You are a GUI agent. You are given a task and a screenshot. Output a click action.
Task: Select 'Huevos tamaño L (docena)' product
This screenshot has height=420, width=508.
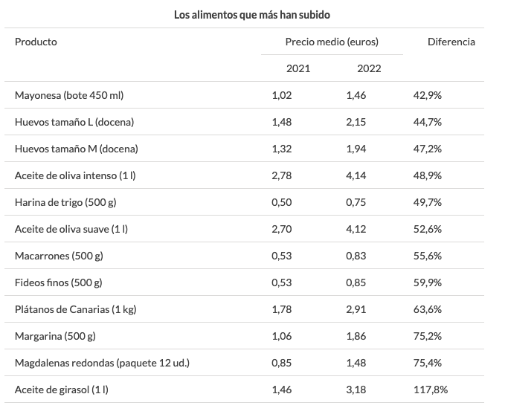point(74,122)
